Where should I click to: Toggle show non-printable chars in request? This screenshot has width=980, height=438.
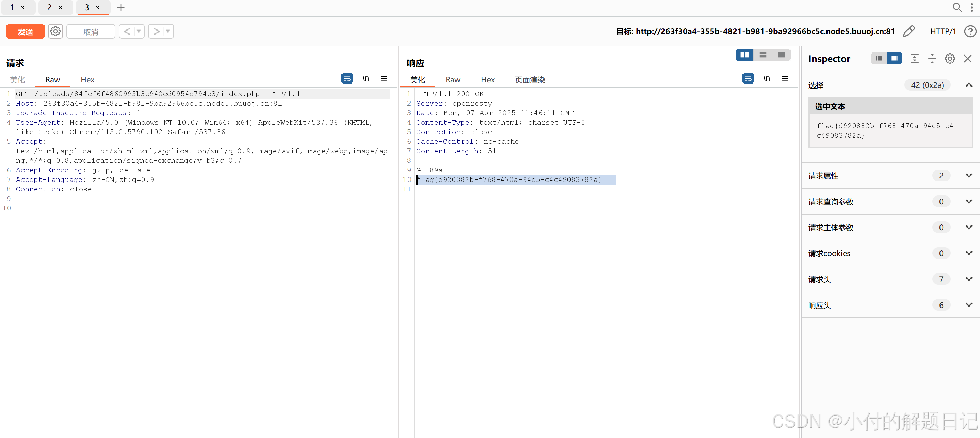pyautogui.click(x=365, y=79)
